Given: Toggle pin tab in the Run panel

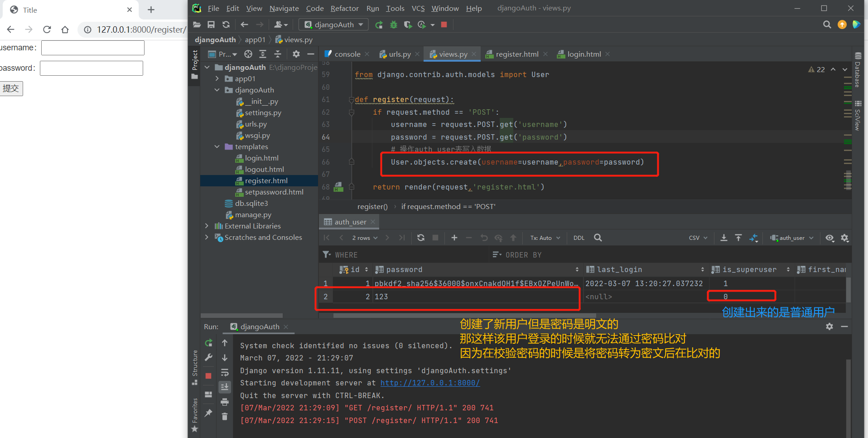Looking at the screenshot, I should pyautogui.click(x=208, y=413).
